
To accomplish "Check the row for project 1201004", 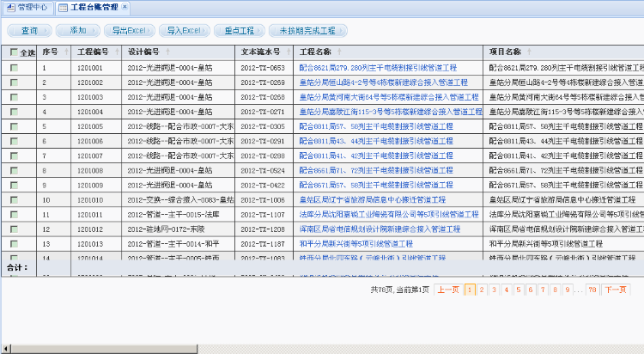I will (14, 112).
